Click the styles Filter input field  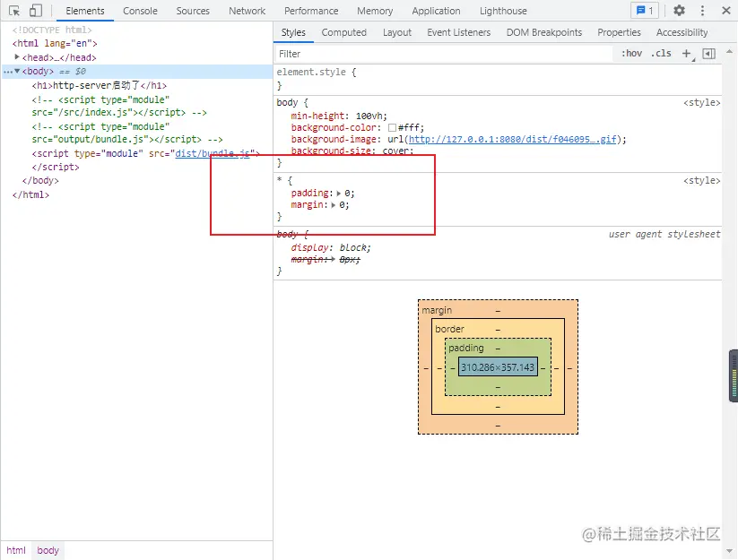pyautogui.click(x=442, y=54)
